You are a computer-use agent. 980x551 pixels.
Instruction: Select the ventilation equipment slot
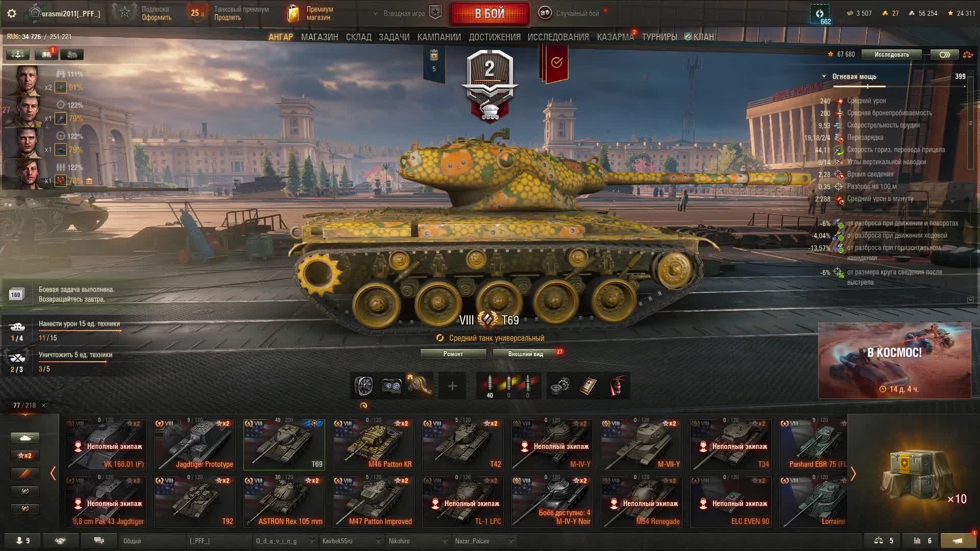[363, 386]
